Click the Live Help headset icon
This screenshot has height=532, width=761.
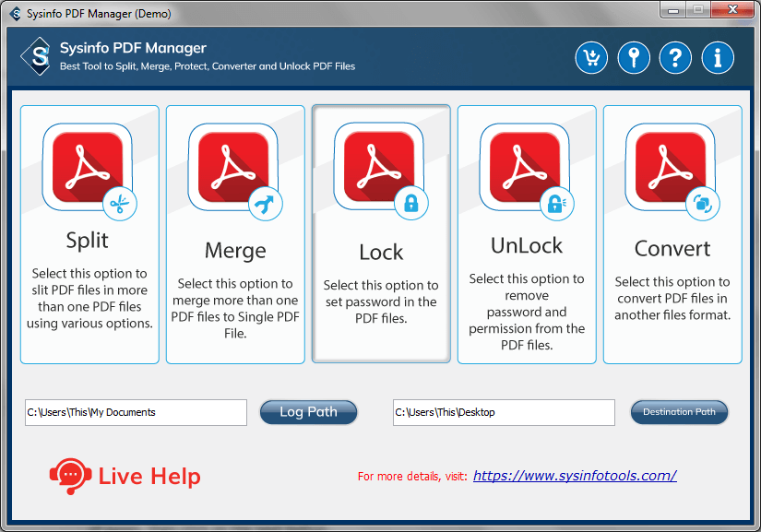(69, 476)
